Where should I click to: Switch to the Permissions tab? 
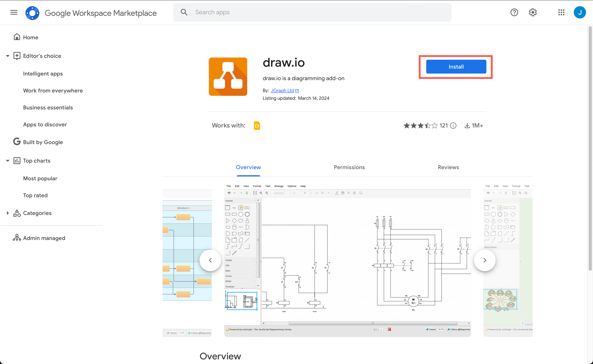pos(349,167)
